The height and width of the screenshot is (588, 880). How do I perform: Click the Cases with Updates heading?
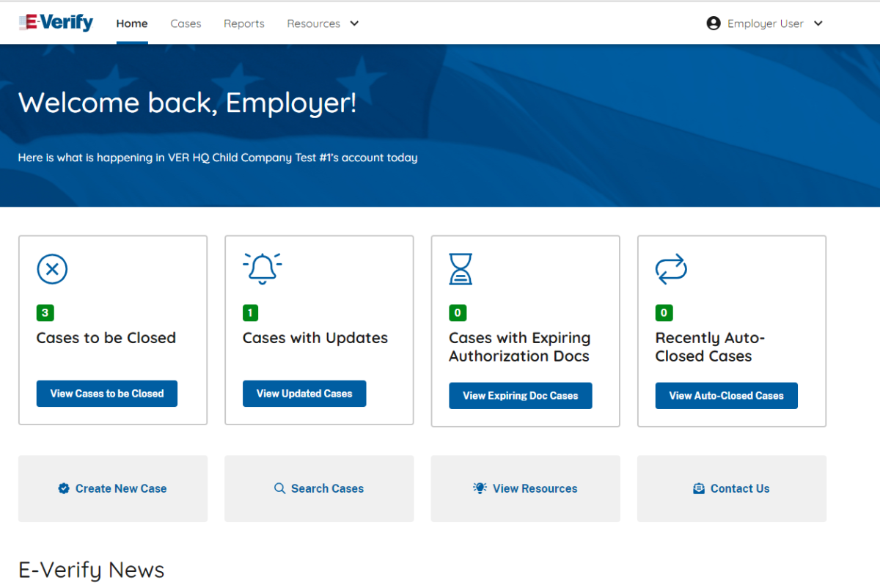(x=315, y=338)
